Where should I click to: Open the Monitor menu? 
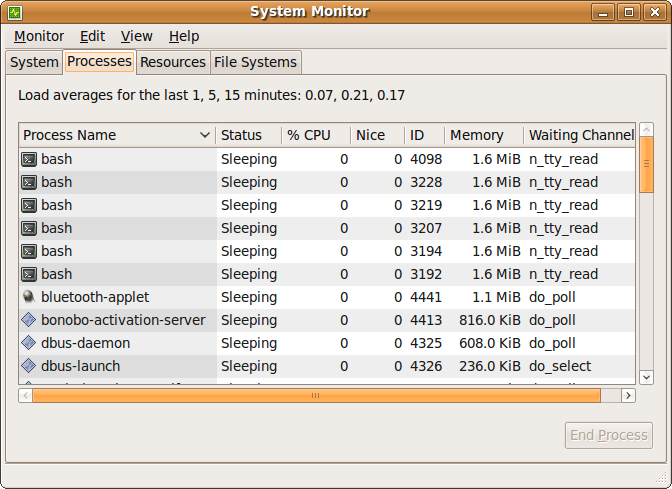click(x=39, y=36)
